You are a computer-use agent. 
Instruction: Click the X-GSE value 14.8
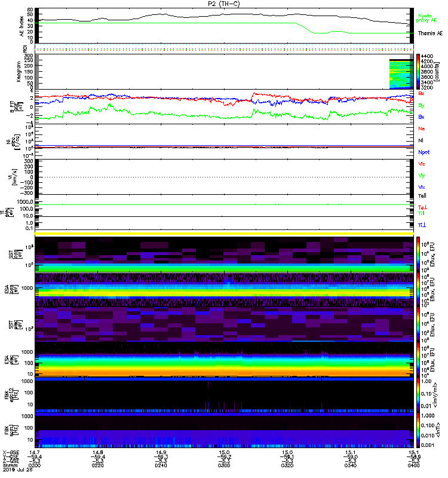click(98, 452)
